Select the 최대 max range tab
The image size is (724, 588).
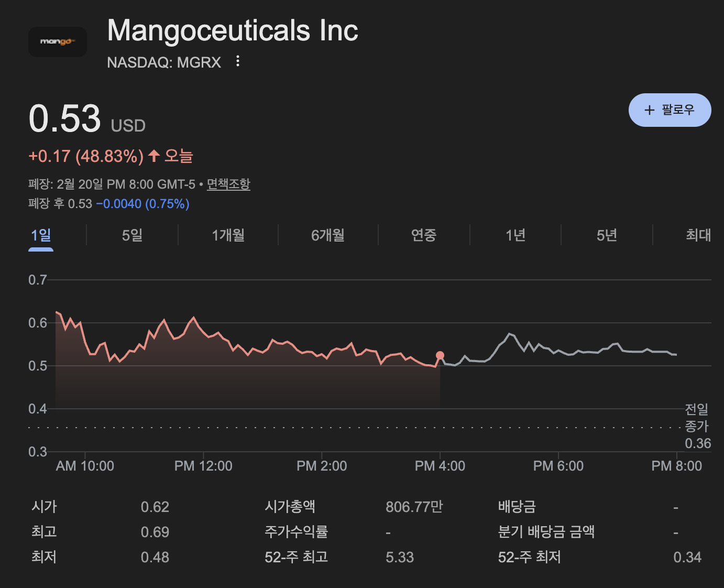coord(698,235)
